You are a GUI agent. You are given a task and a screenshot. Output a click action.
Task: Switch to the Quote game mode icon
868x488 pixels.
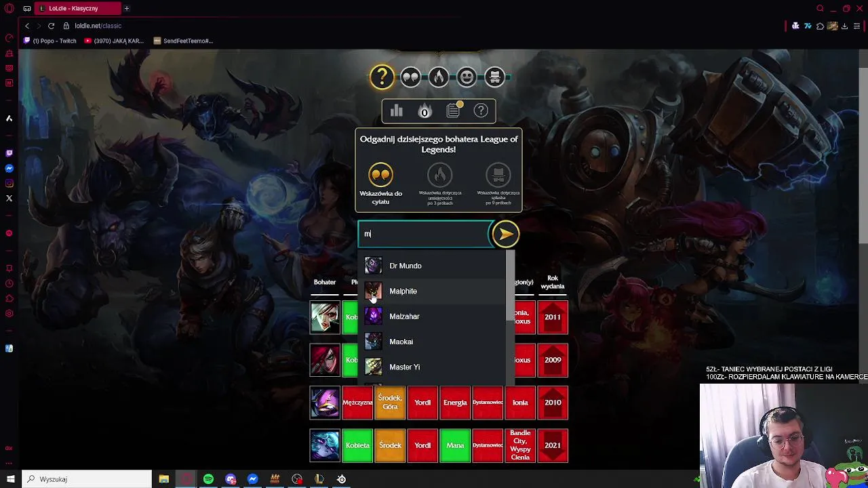410,77
